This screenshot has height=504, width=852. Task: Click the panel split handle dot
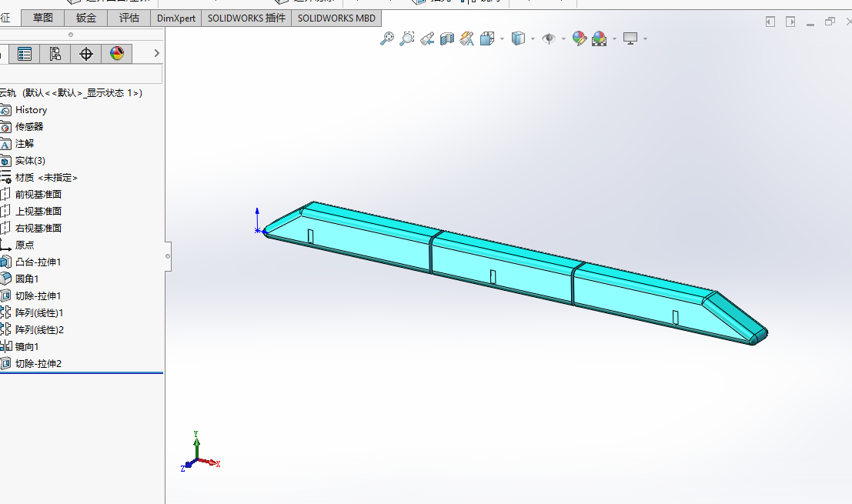pos(71,35)
